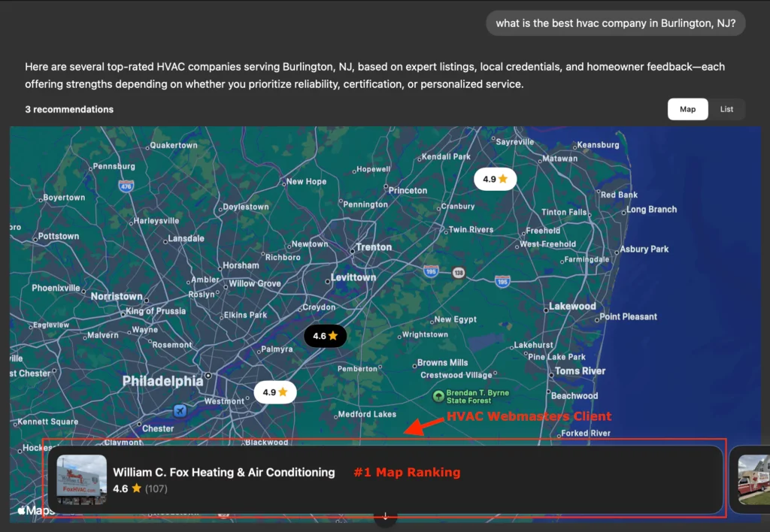Select the 4.9 rating pin near Kendall Park
The image size is (770, 532).
(495, 179)
